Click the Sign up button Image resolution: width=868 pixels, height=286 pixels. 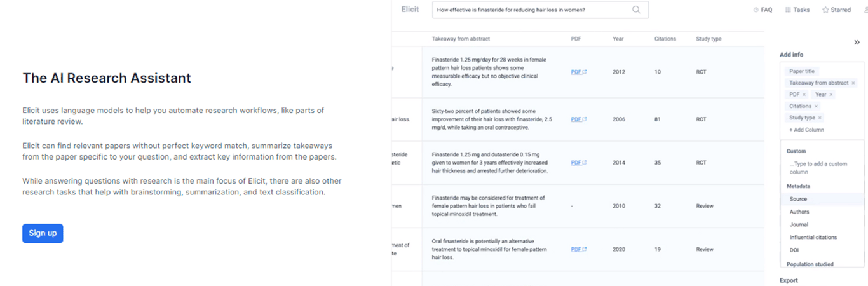pos(43,233)
